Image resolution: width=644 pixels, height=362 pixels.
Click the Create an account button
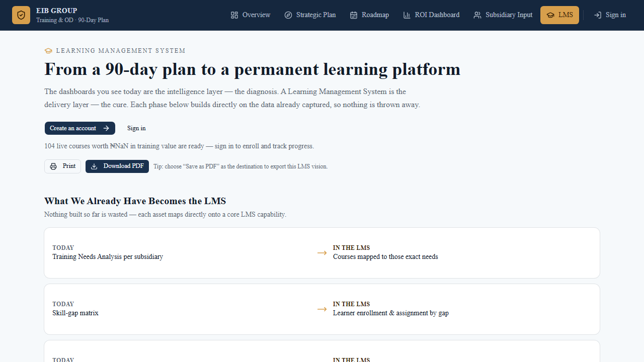point(80,128)
